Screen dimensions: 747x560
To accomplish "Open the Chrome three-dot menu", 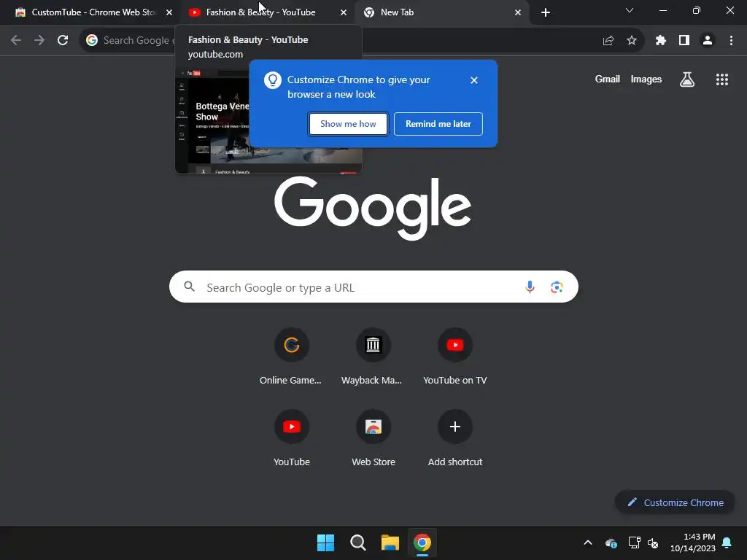I will [731, 41].
